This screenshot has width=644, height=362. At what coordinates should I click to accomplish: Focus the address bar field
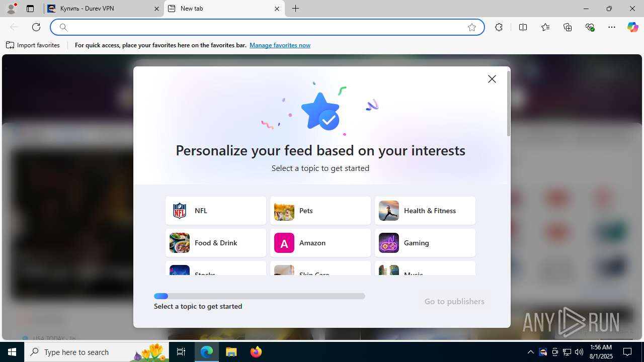(267, 27)
